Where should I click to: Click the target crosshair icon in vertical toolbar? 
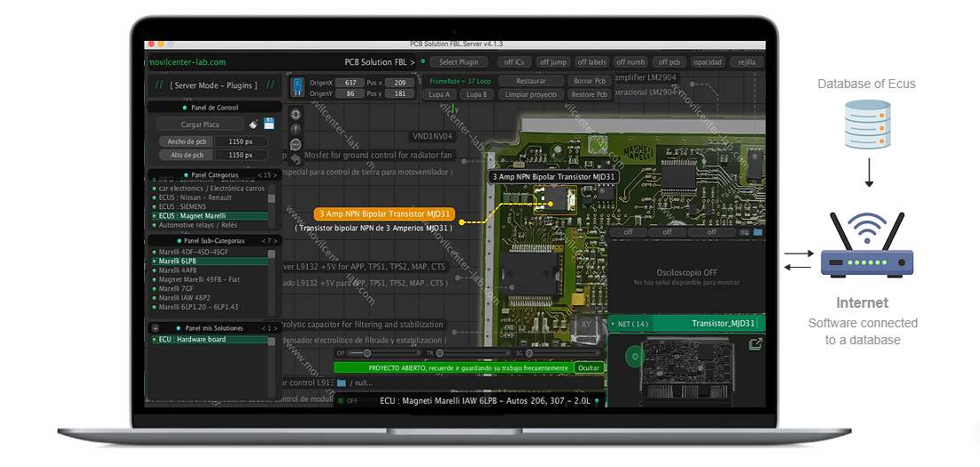(x=295, y=115)
